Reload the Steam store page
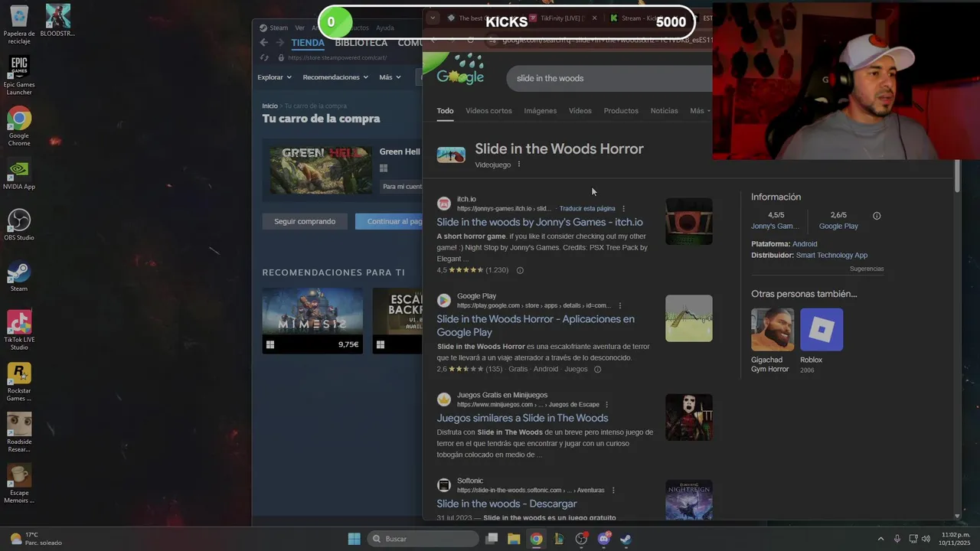 (264, 57)
